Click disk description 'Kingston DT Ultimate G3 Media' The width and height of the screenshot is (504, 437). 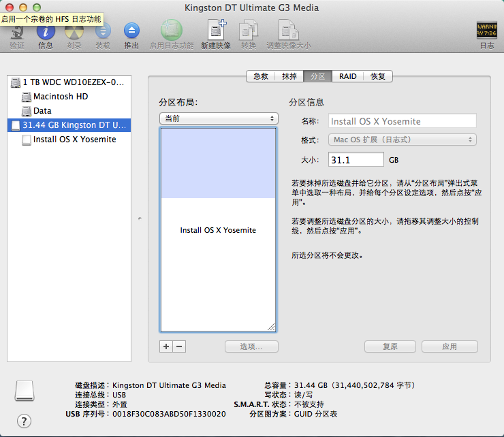pyautogui.click(x=169, y=385)
